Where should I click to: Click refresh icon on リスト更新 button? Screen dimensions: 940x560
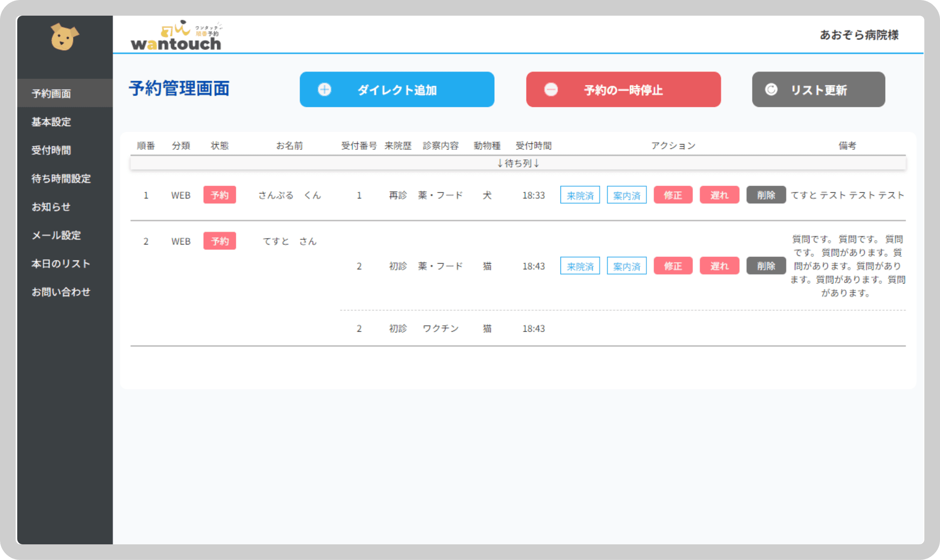(x=771, y=90)
